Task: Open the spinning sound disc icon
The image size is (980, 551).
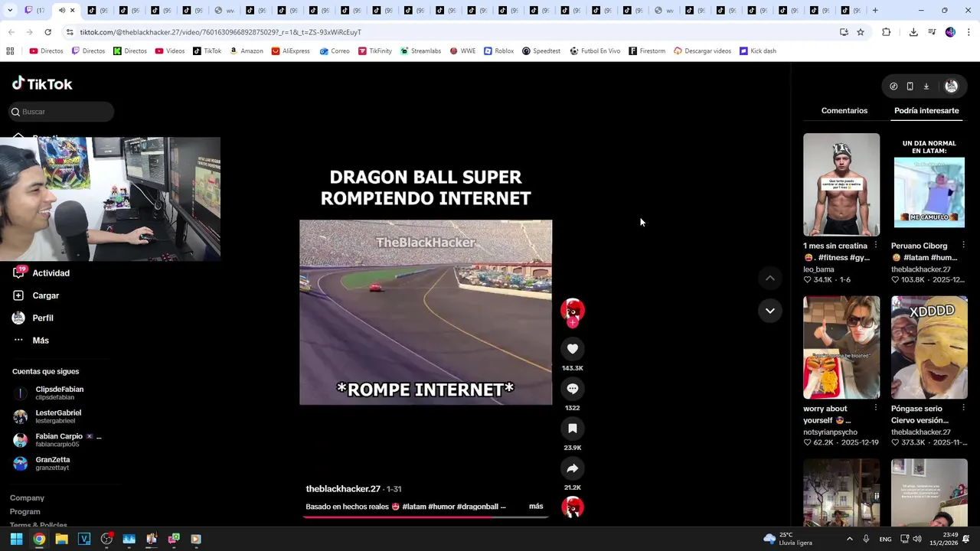Action: coord(573,507)
